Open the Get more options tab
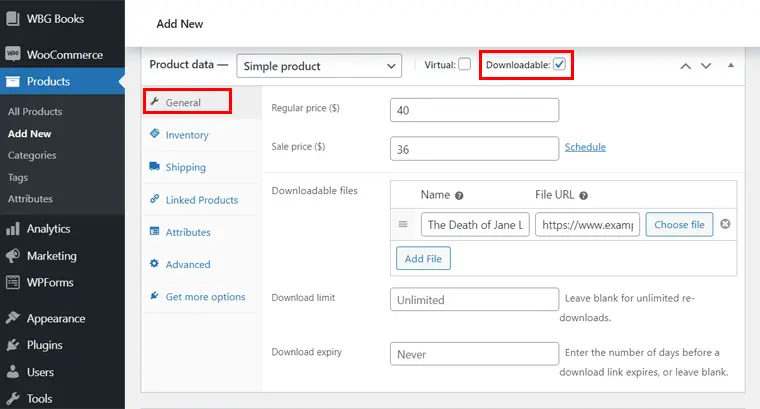 coord(202,297)
